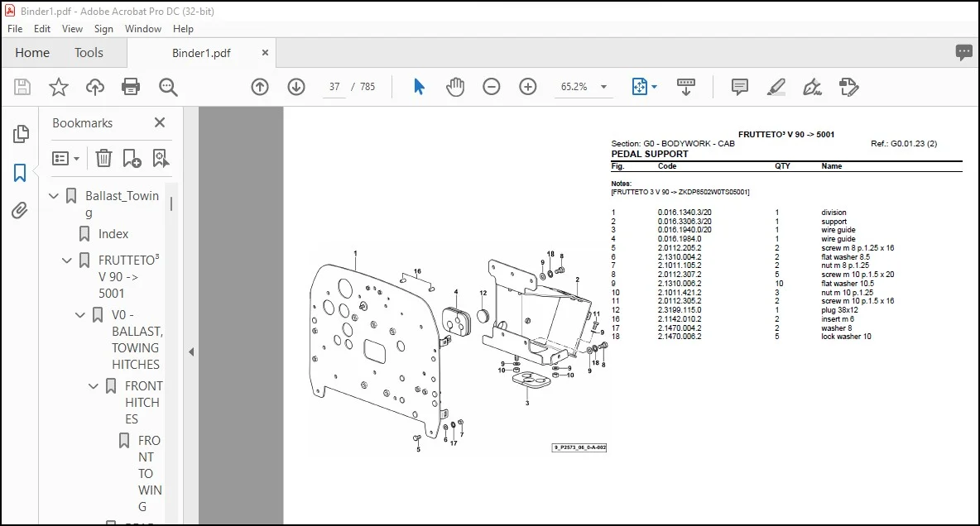Click the bookmarks panel scrollbar
980x526 pixels.
click(x=171, y=203)
